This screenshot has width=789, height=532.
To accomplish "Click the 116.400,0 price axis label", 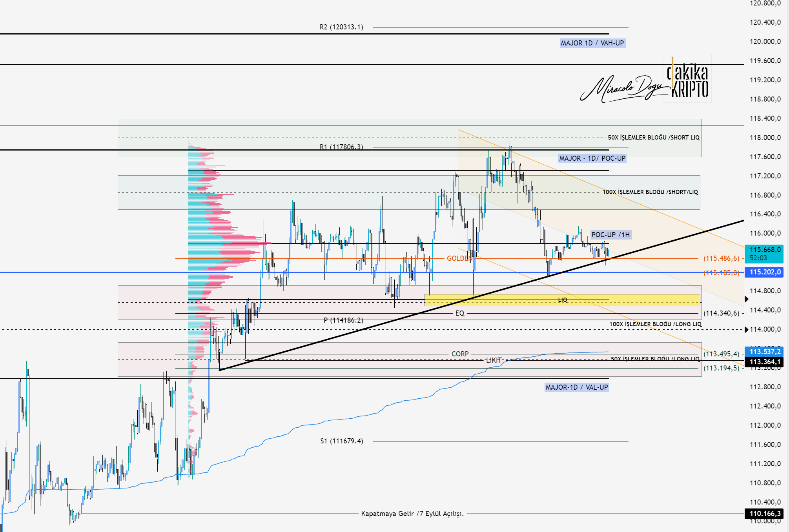I will pyautogui.click(x=765, y=214).
